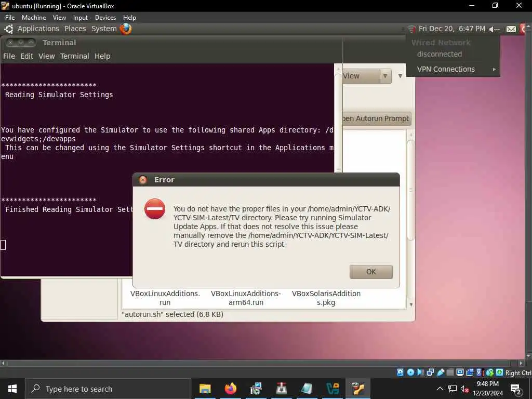Open the installer setup icon in taskbar
The height and width of the screenshot is (399, 532).
click(x=256, y=389)
